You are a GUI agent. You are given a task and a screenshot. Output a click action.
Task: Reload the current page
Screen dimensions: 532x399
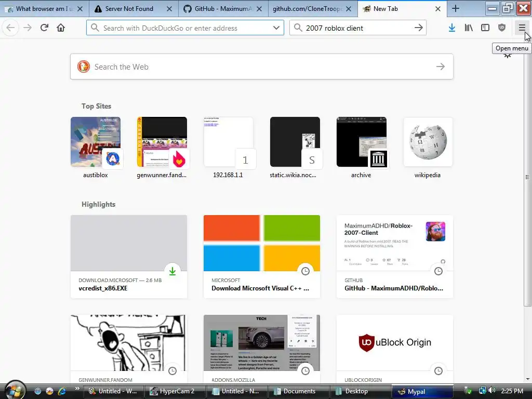(44, 28)
